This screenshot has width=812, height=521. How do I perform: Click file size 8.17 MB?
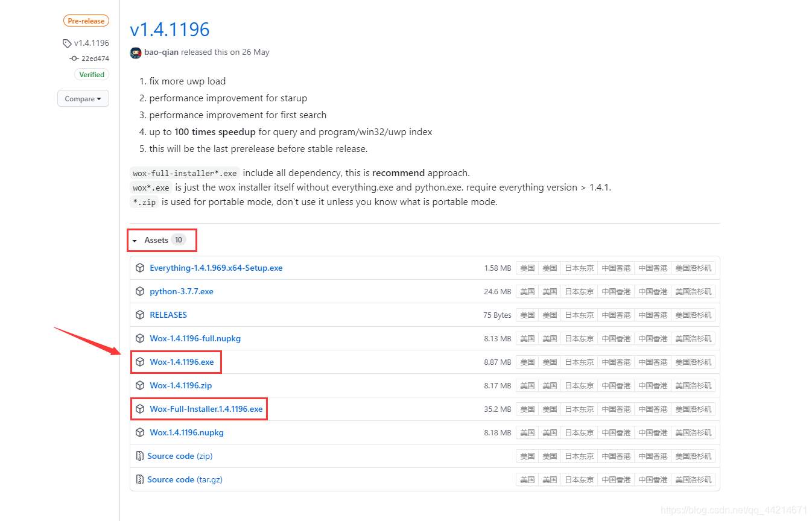(x=498, y=385)
